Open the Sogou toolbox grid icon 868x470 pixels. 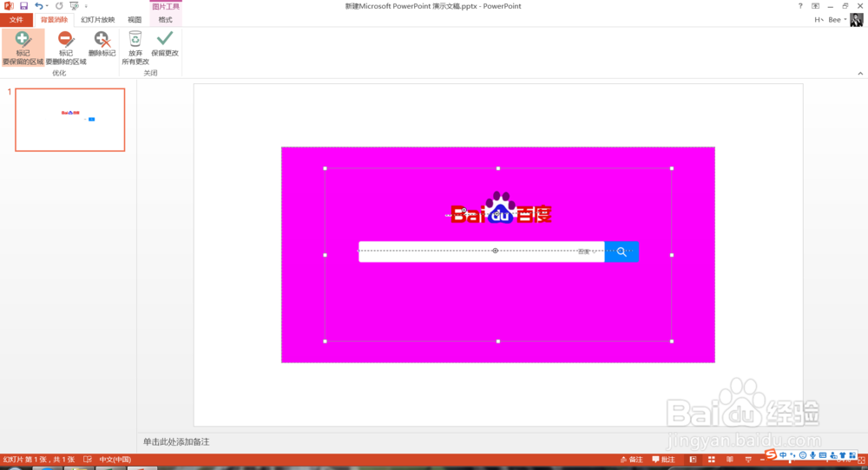(x=852, y=455)
